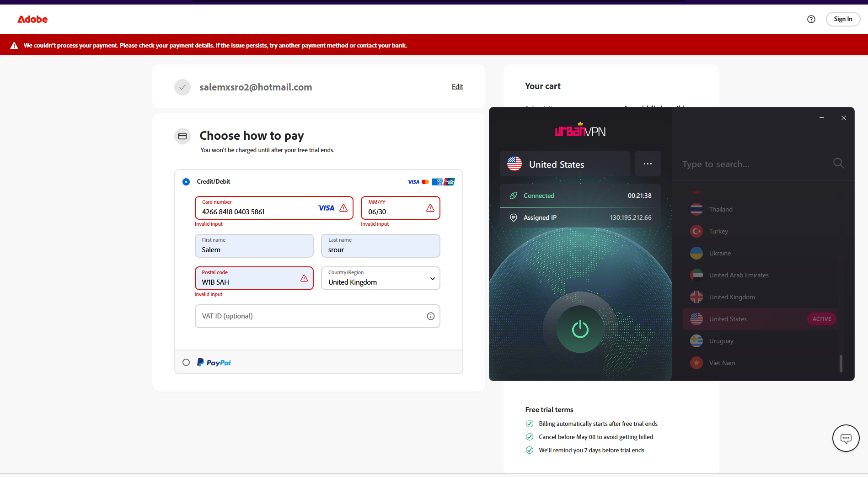Screen dimensions: 868x477
Task: Click the expiry date warning icon
Action: click(x=430, y=208)
